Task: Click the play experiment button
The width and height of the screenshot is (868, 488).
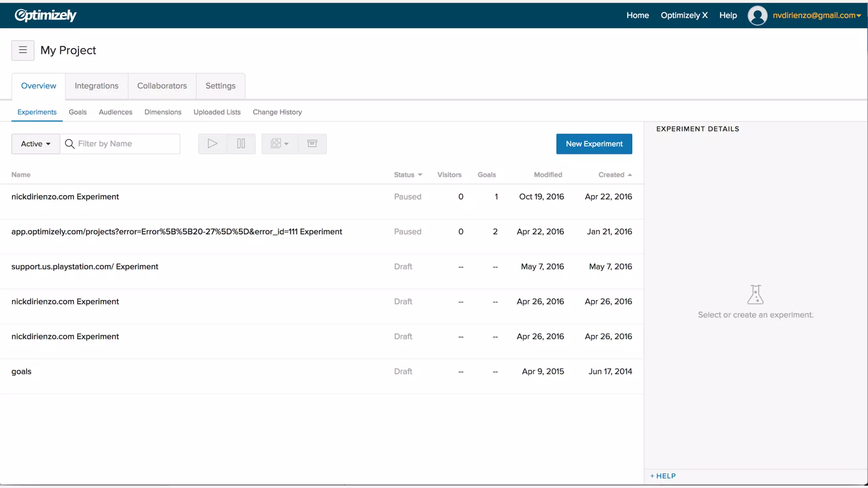Action: [x=212, y=144]
